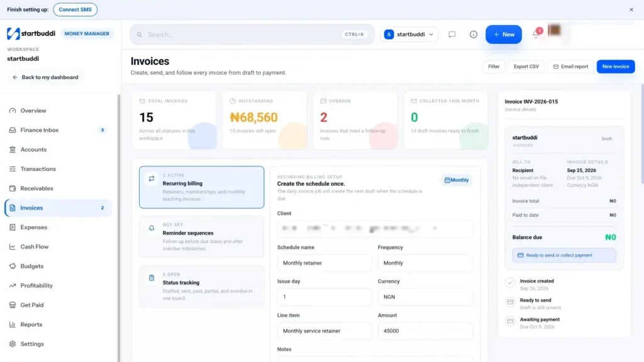
Task: Click the Budgets piggy bank icon
Action: pos(13,266)
